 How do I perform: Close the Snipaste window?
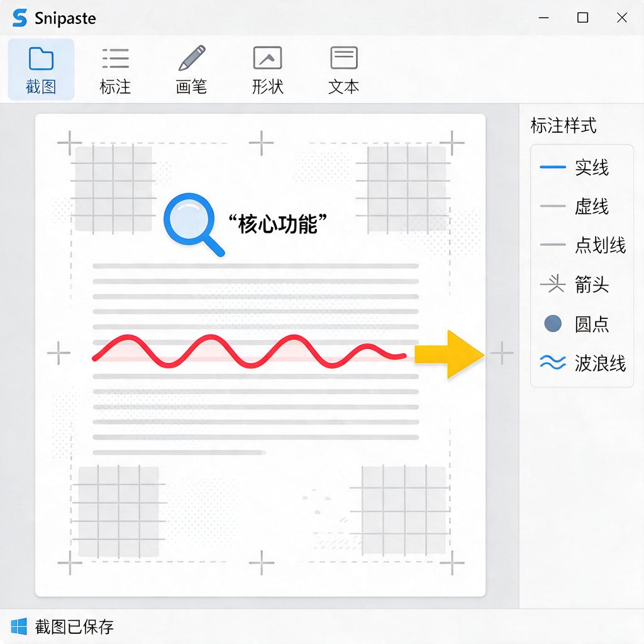tap(622, 18)
